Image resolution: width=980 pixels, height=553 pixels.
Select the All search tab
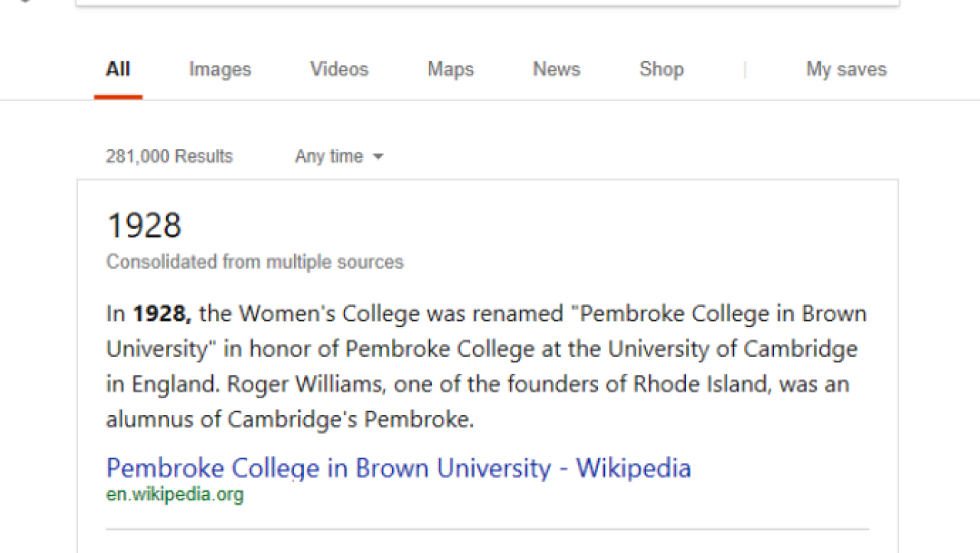pos(118,70)
